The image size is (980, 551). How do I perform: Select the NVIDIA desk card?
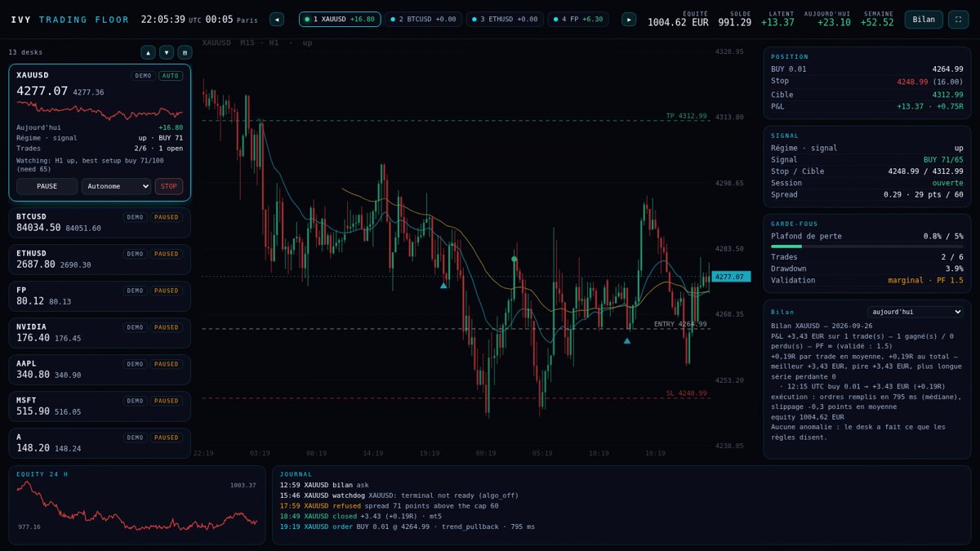click(100, 332)
